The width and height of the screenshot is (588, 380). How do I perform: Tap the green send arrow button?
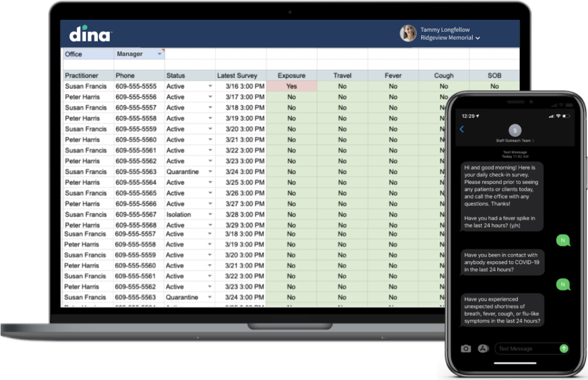point(564,348)
